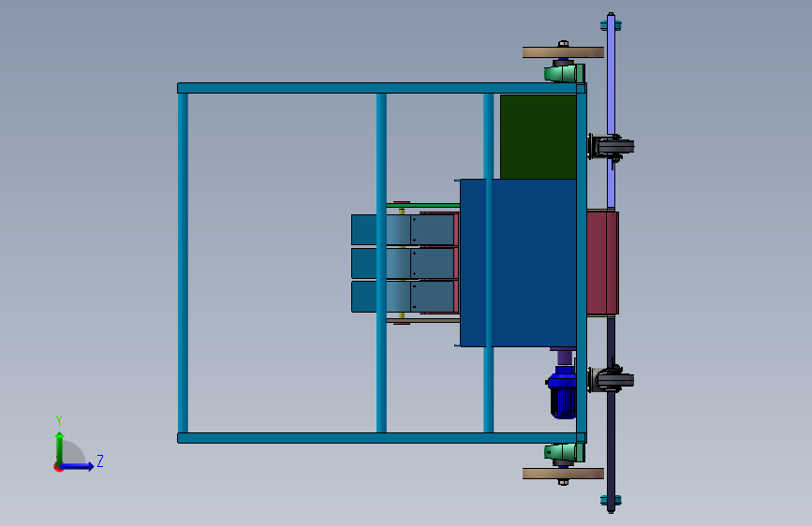
Task: Click the blue Z axis of the triad
Action: click(78, 466)
